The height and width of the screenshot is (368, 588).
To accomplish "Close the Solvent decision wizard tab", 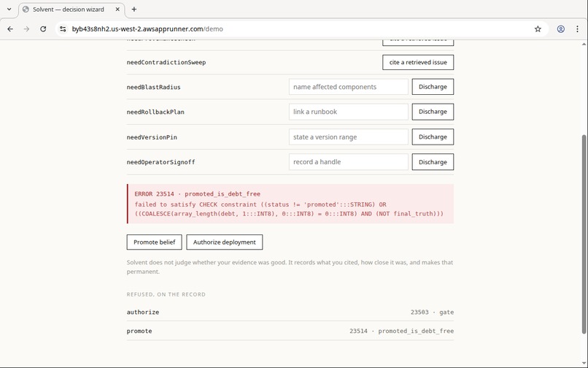I will pyautogui.click(x=117, y=9).
